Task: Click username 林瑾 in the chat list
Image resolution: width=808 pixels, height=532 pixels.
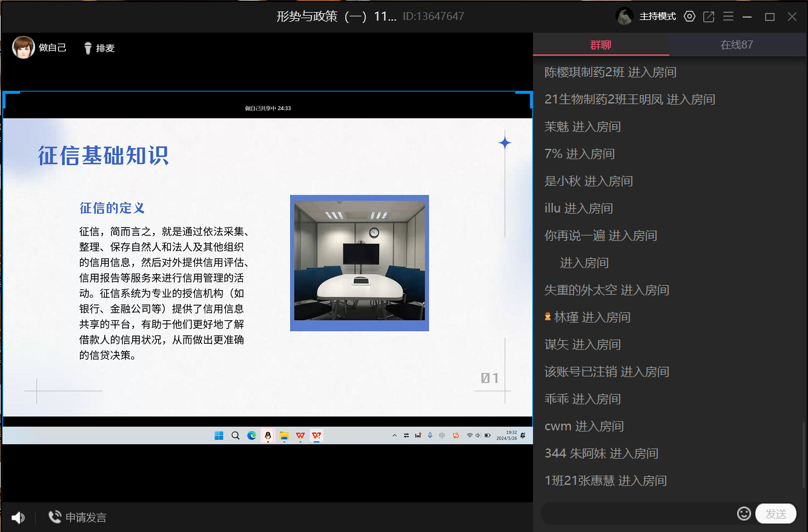Action: pos(566,317)
